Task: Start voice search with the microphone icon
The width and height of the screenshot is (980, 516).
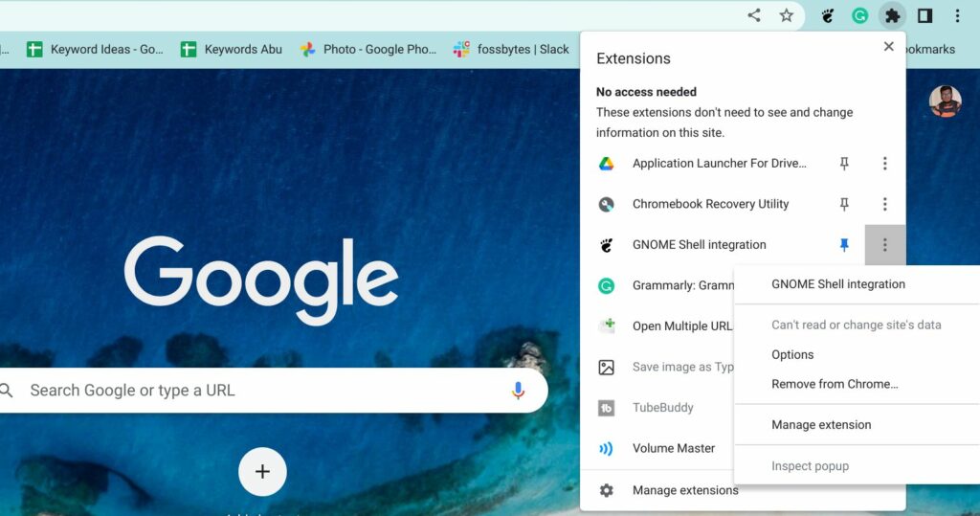Action: [518, 391]
